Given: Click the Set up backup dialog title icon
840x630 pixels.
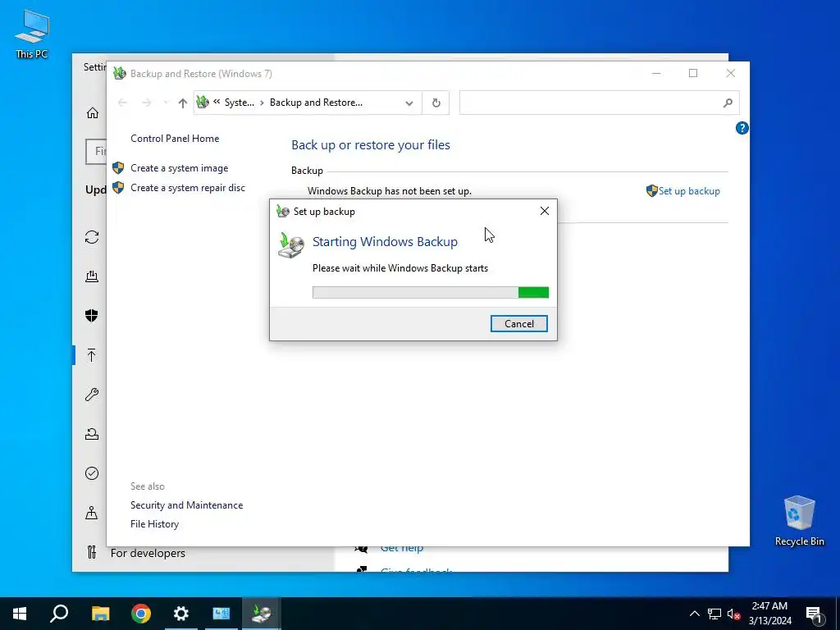Looking at the screenshot, I should pos(282,211).
